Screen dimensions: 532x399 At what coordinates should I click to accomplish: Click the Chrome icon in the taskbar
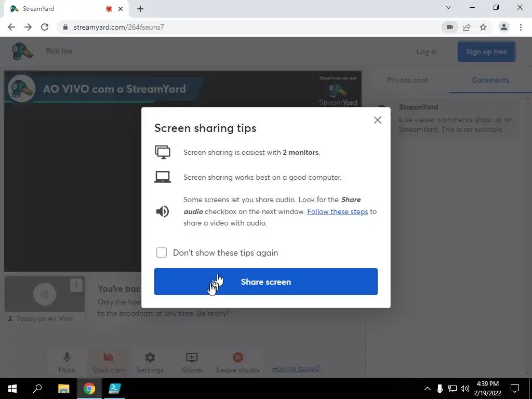[89, 389]
